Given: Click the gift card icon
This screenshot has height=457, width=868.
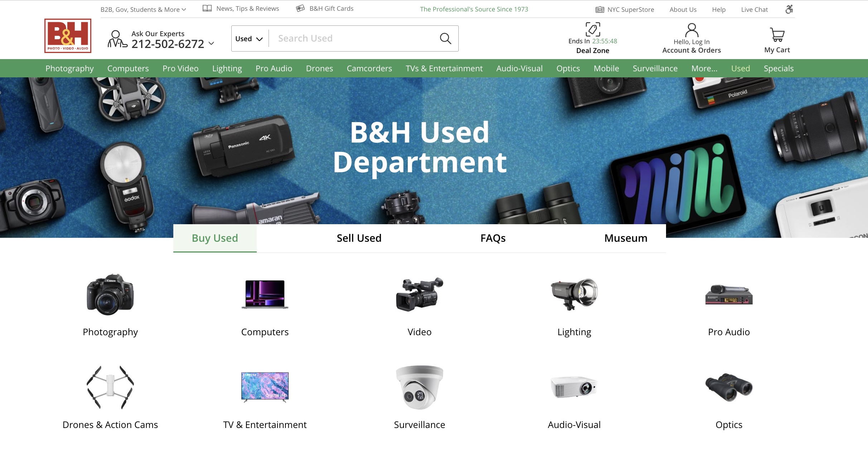Looking at the screenshot, I should pos(300,8).
